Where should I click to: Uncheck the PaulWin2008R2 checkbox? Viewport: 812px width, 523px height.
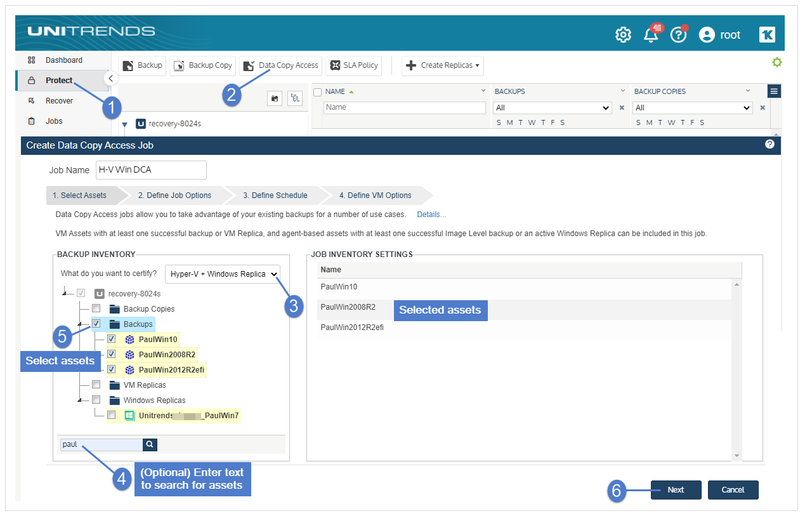coord(111,354)
